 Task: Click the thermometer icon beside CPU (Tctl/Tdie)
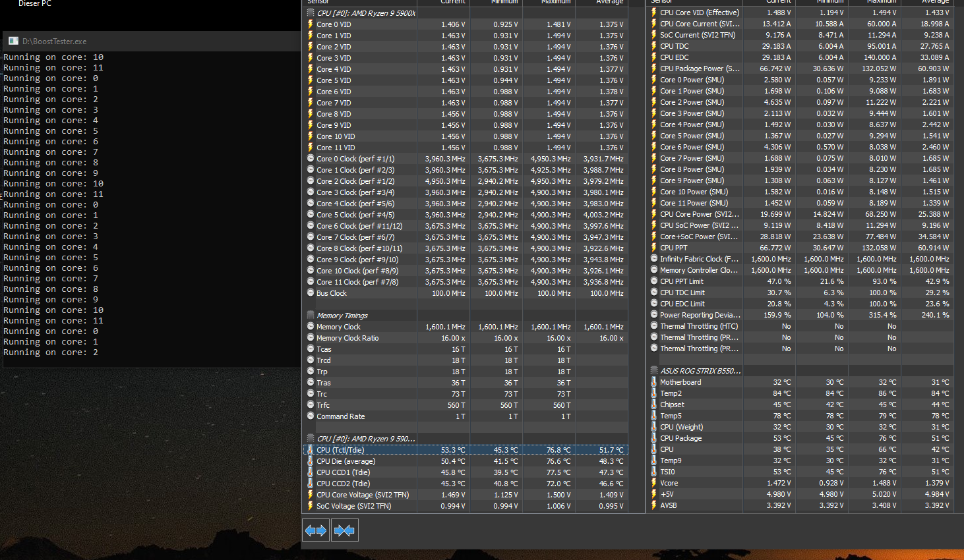coord(311,450)
